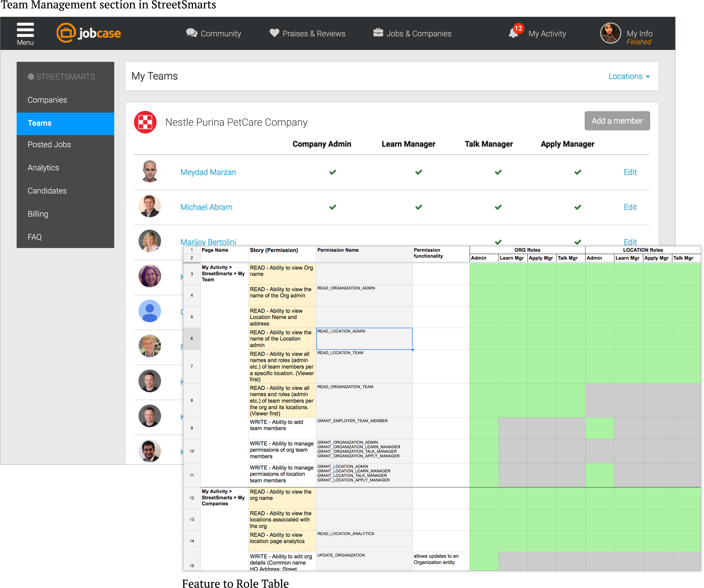This screenshot has width=704, height=588.
Task: Expand the Locations dropdown
Action: click(x=629, y=76)
